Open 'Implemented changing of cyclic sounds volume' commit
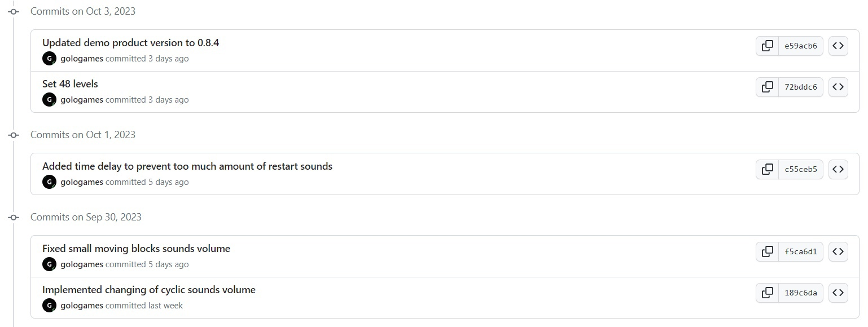868x327 pixels. point(149,290)
